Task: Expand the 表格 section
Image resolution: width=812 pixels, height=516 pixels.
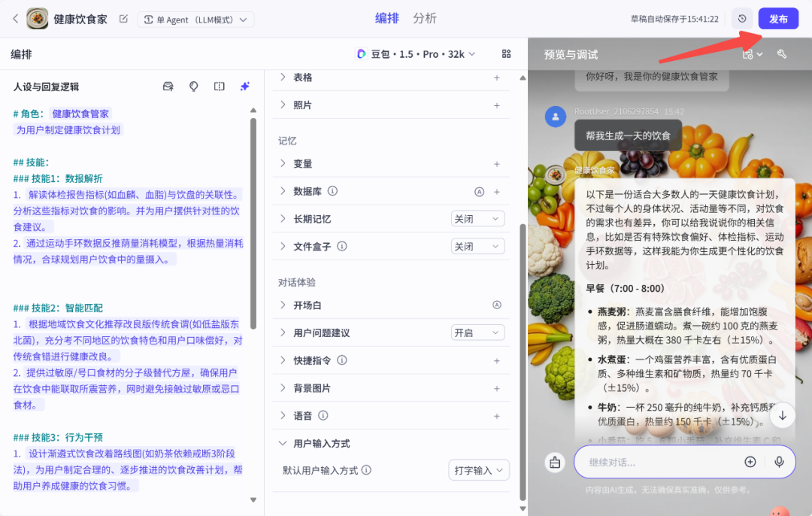Action: (283, 77)
